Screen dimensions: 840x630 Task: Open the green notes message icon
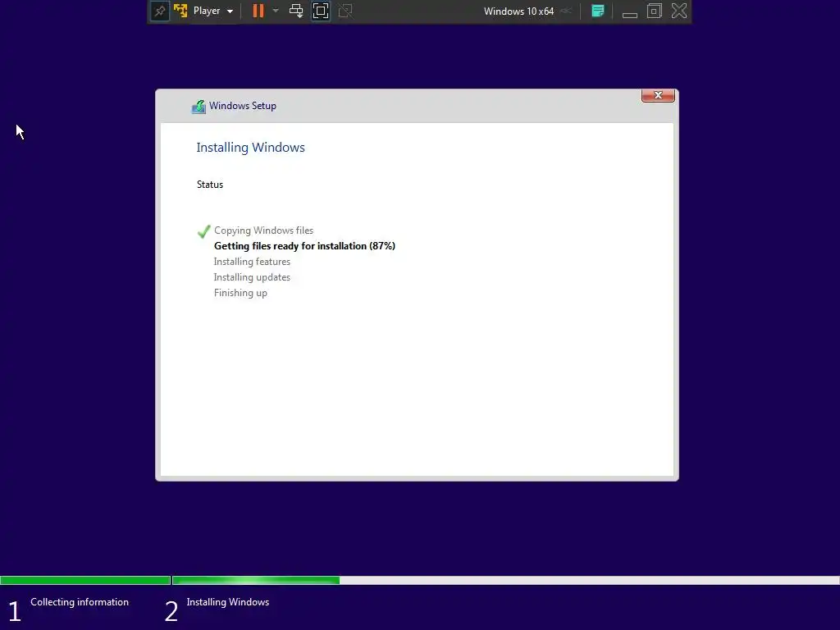point(598,11)
